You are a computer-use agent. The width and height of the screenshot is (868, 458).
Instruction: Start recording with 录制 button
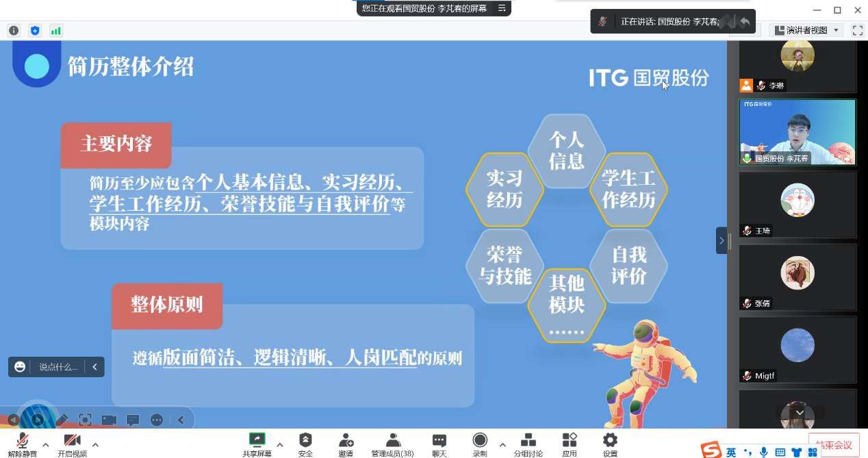tap(480, 445)
